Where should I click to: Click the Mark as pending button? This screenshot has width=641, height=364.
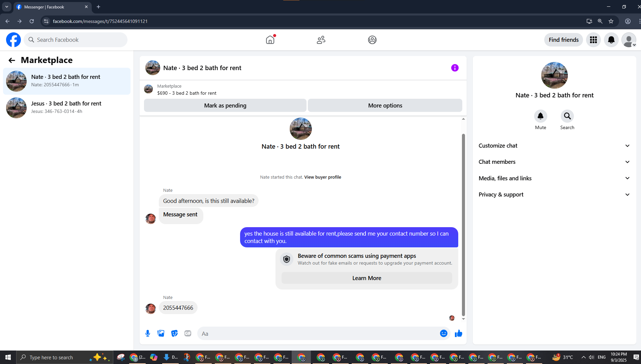[x=225, y=105]
